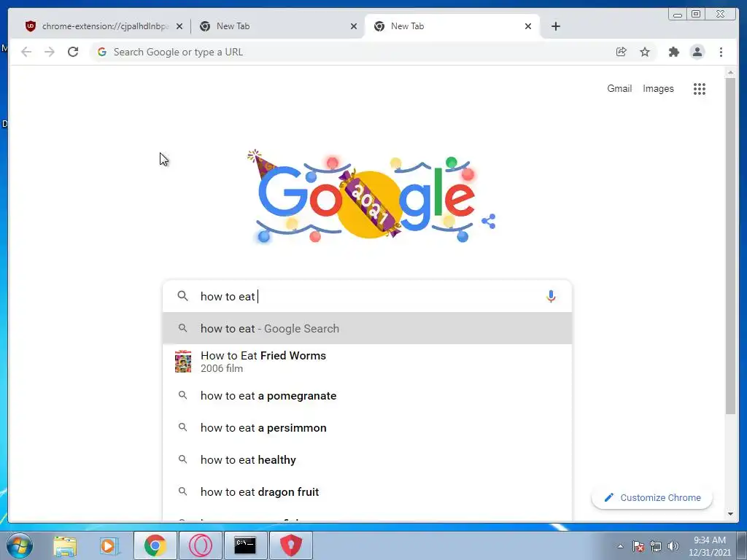Open the Extensions puzzle icon
The width and height of the screenshot is (747, 560).
(673, 52)
